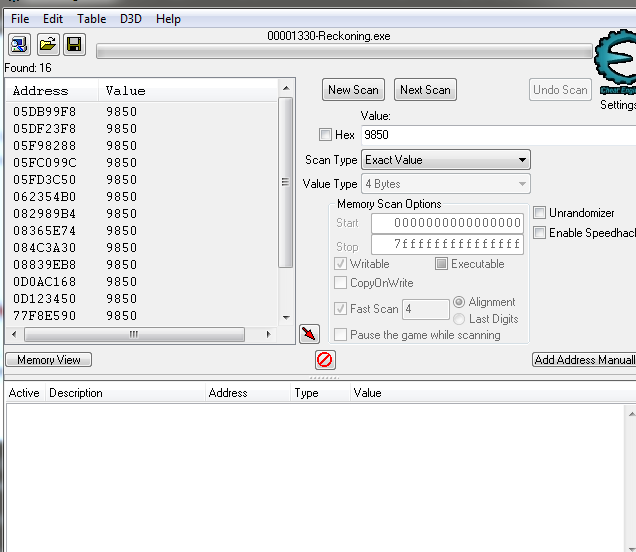Screen dimensions: 636x552
Task: Click the results list scroll right arrow
Action: [x=269, y=335]
